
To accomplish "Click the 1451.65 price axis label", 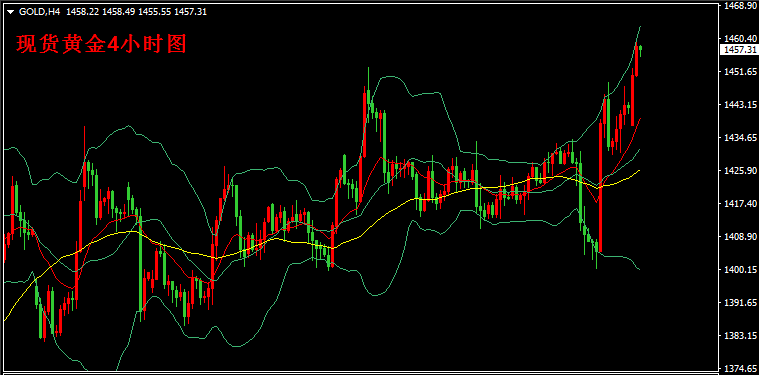I will click(x=740, y=72).
